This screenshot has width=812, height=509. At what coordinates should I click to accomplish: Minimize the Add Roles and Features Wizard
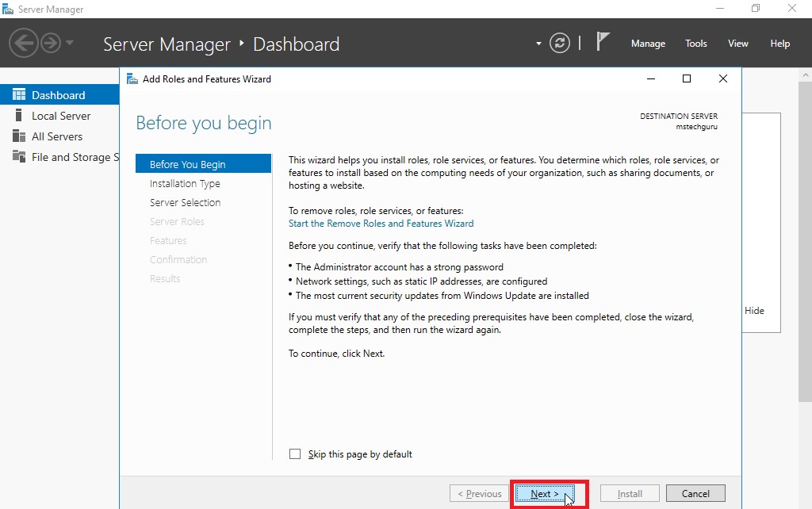tap(651, 78)
